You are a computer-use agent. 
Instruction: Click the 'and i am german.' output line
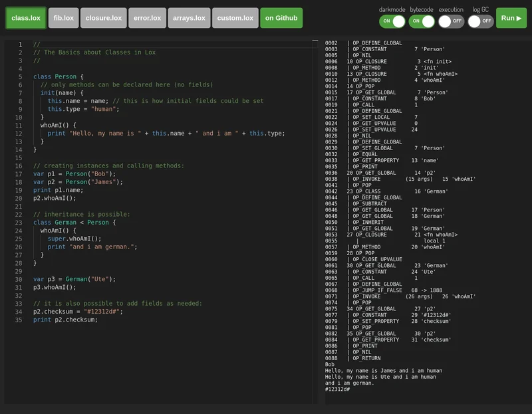coord(350,383)
